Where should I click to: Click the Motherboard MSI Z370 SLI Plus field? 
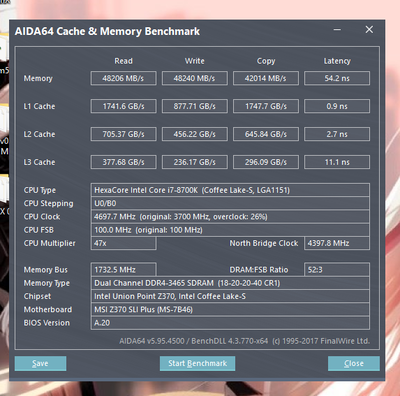point(230,310)
